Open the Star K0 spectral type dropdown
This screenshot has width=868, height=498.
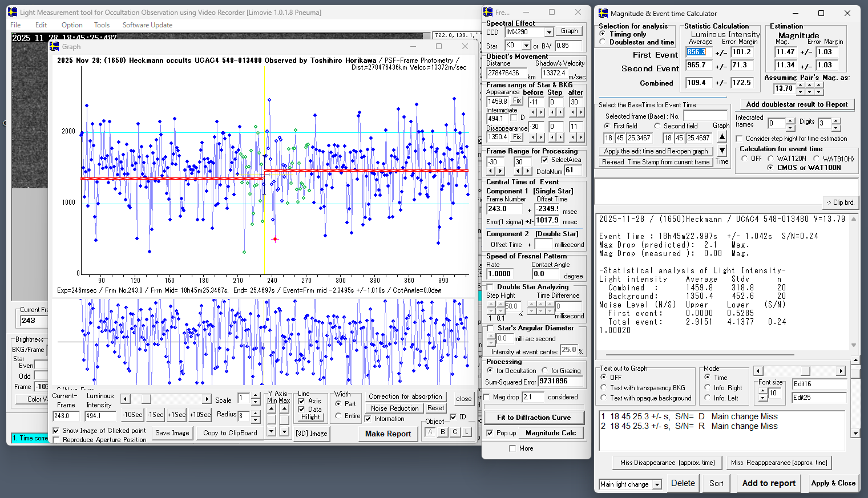pos(526,46)
